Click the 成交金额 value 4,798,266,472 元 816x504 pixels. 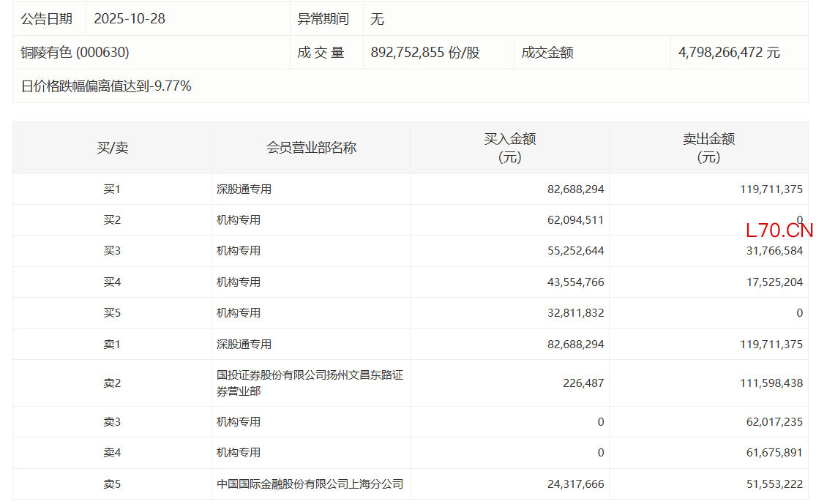pyautogui.click(x=729, y=53)
